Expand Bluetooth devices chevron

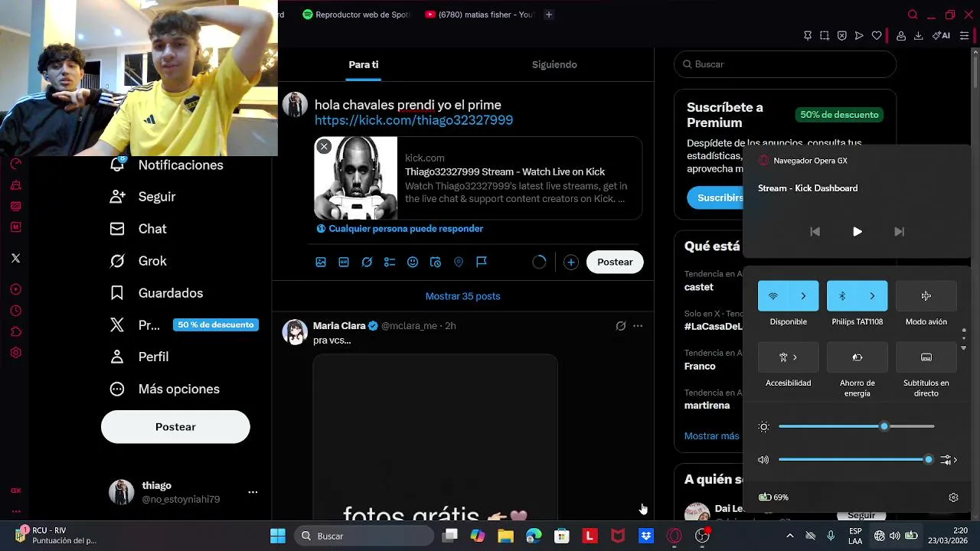point(872,296)
